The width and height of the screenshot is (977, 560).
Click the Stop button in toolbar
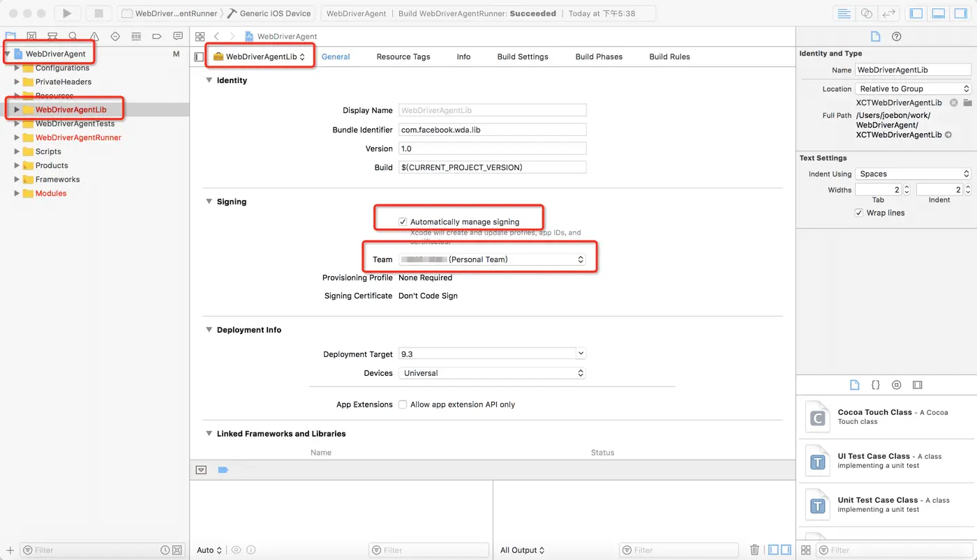coord(98,13)
